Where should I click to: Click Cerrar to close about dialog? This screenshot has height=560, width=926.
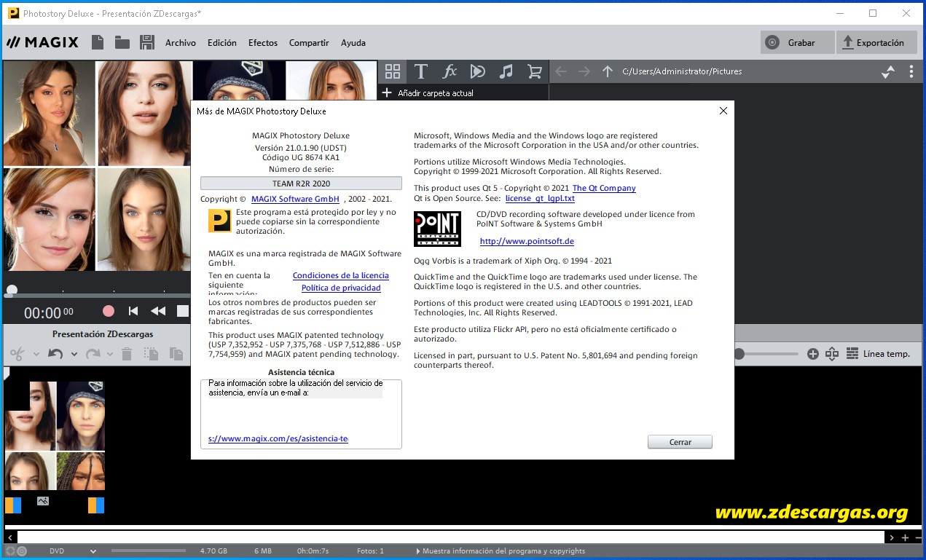(680, 442)
